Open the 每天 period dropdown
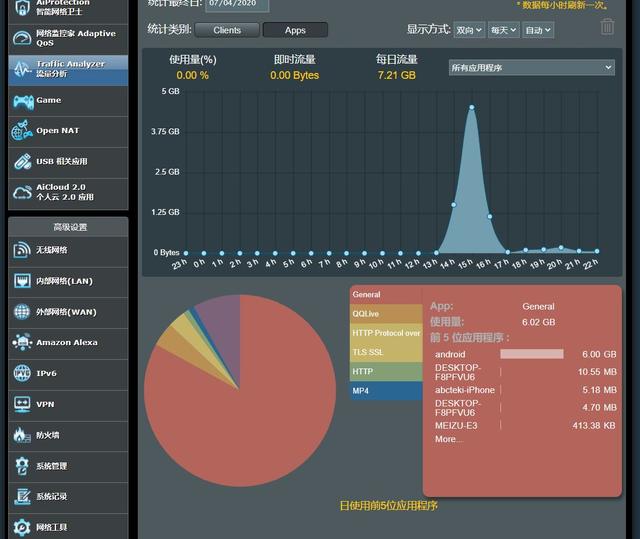Screen dimensions: 640x539 click(503, 30)
